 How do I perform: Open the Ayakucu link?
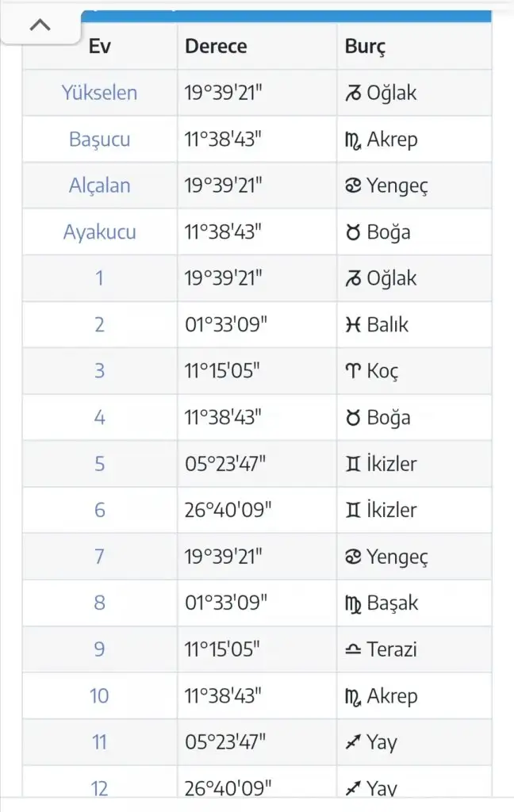[x=99, y=232]
